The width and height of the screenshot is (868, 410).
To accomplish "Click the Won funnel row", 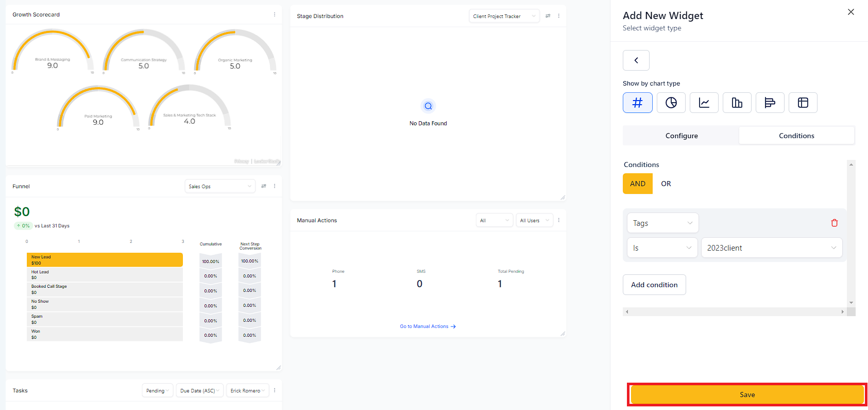I will coord(105,334).
